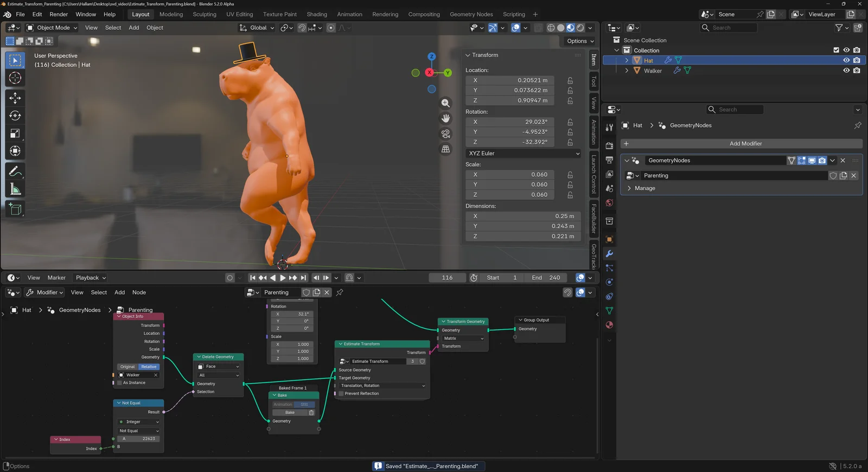Click the Marker menu in timeline
Viewport: 868px width, 472px height.
coord(56,278)
